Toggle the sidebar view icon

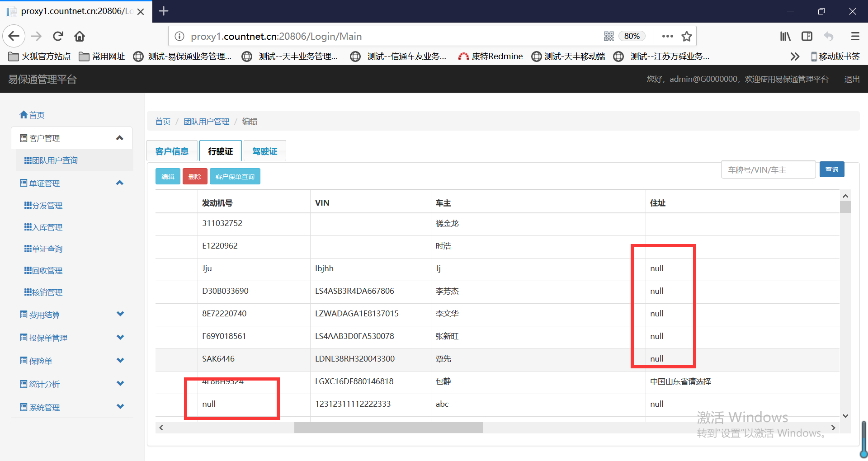pos(807,36)
